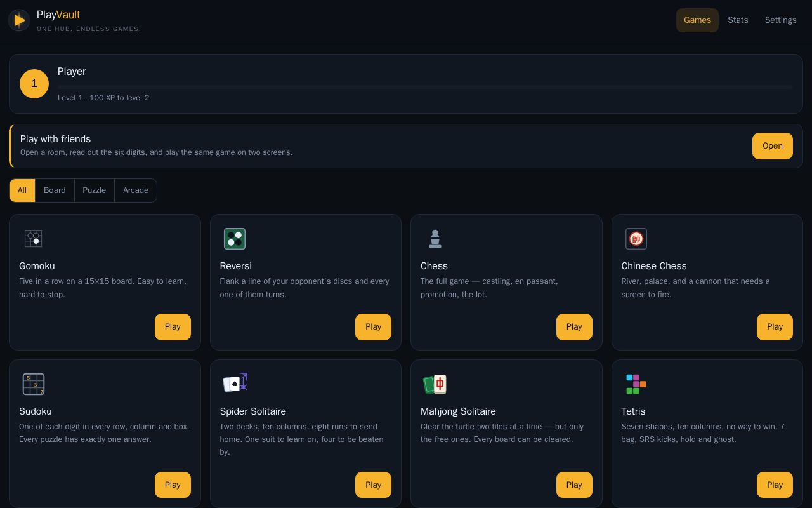Select the All category filter
This screenshot has height=508, width=812.
pos(22,190)
